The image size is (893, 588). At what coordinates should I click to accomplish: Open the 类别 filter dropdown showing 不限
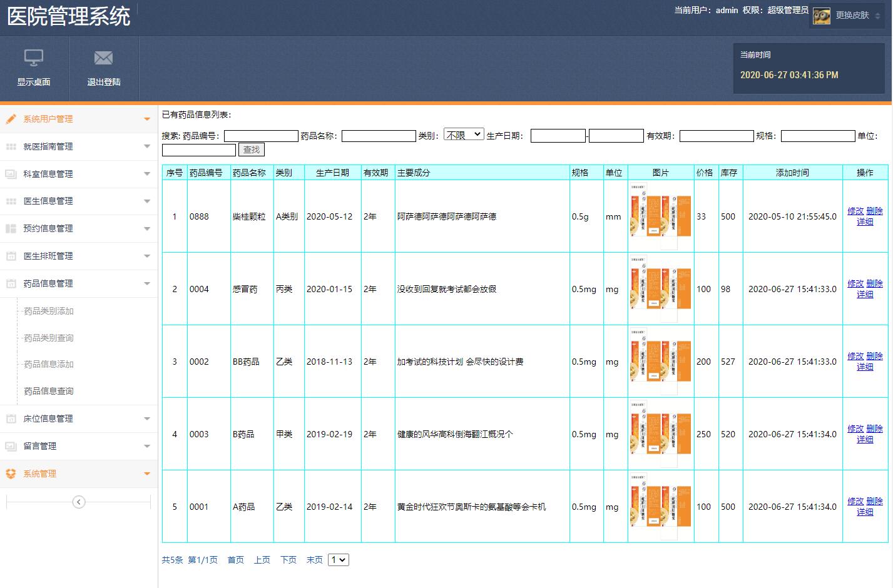[x=464, y=133]
